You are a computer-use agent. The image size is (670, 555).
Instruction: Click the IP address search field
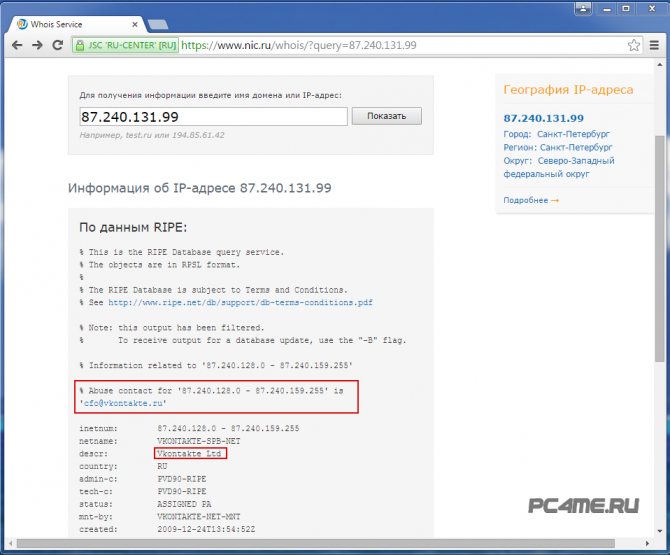[x=213, y=116]
